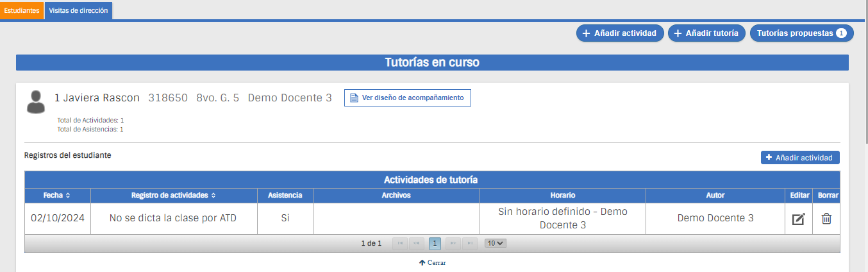Go to previous page in paginator
868x272 pixels.
point(417,243)
